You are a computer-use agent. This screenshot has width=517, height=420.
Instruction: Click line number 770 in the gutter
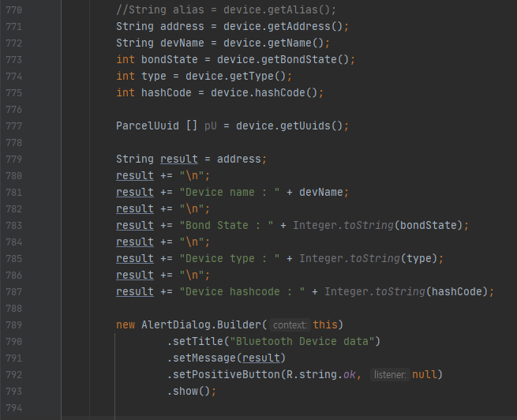coord(14,10)
